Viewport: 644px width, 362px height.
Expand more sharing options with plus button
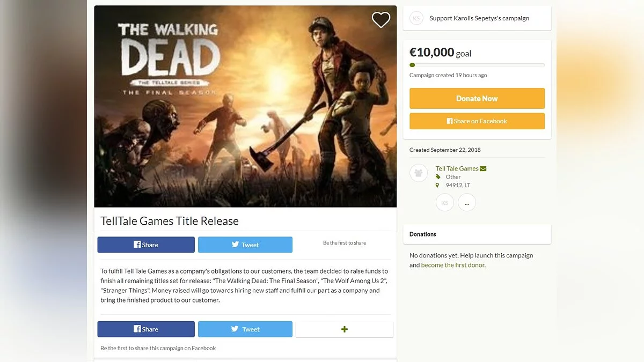point(345,329)
